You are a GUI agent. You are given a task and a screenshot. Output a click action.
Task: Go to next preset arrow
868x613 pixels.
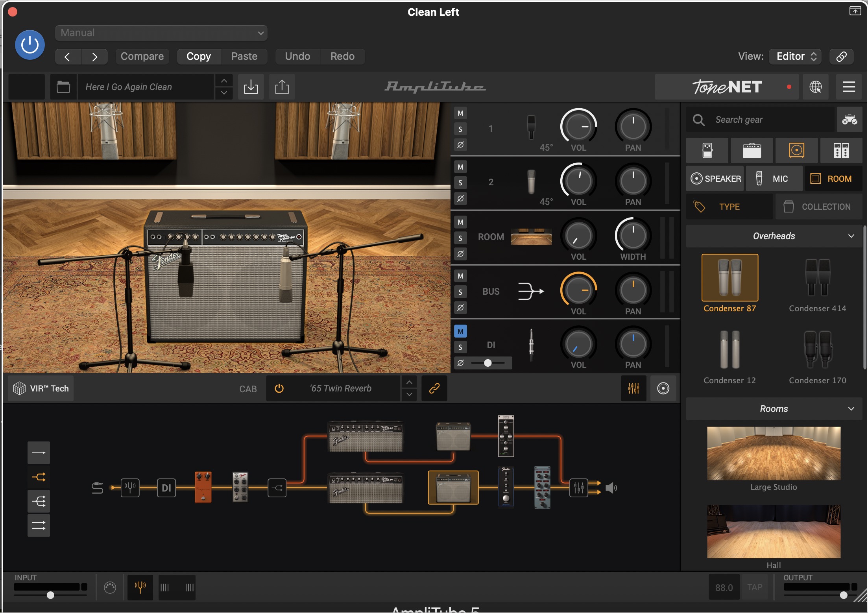(x=94, y=57)
